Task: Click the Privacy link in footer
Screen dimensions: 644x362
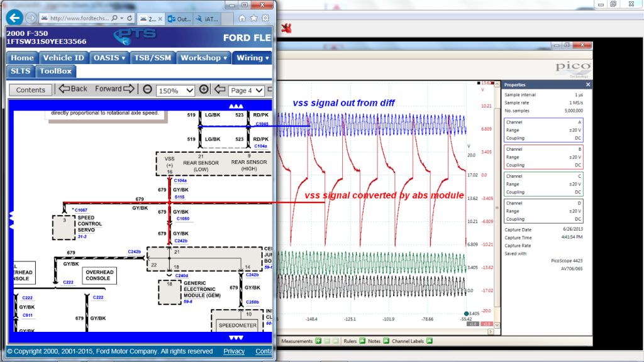Action: coord(234,351)
